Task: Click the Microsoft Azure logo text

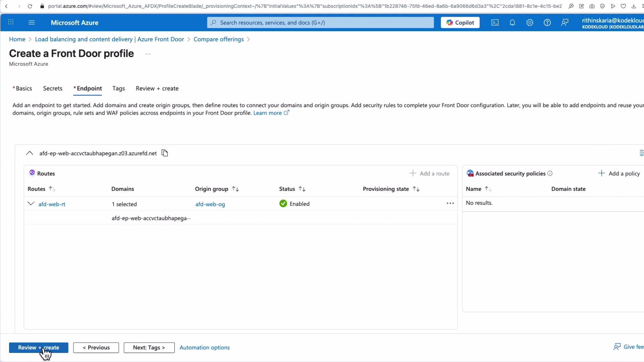Action: pos(74,22)
